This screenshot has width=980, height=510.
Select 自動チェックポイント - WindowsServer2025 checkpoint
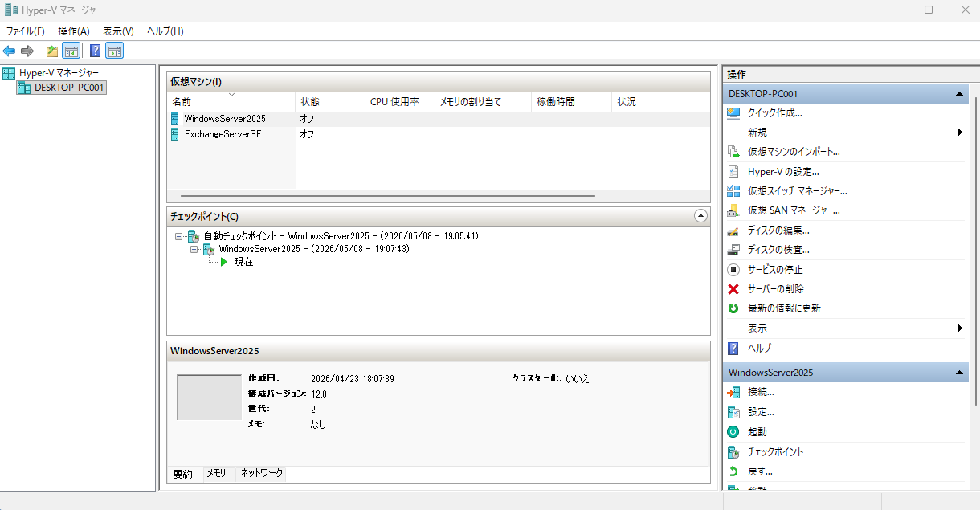[341, 236]
